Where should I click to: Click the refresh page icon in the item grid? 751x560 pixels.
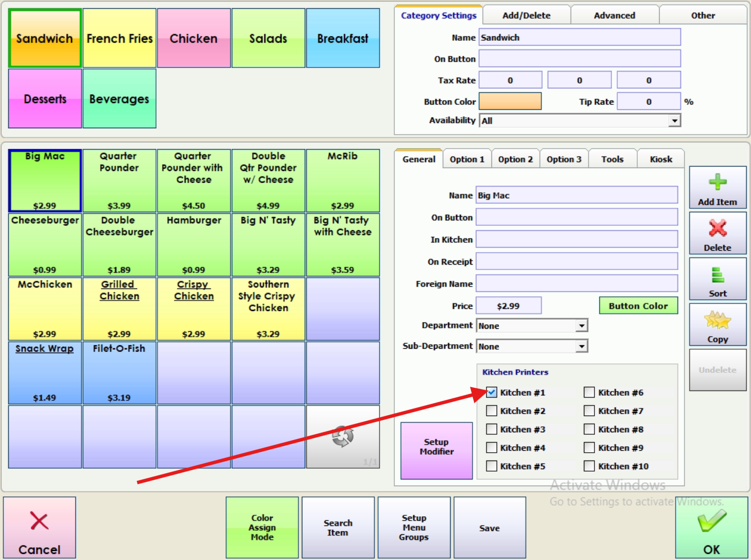343,436
